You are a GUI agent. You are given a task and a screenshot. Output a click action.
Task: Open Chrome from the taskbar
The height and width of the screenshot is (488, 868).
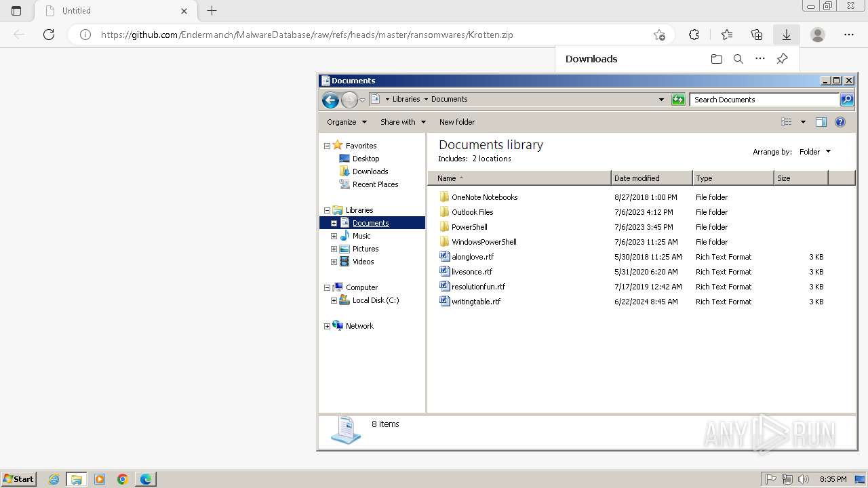[123, 479]
